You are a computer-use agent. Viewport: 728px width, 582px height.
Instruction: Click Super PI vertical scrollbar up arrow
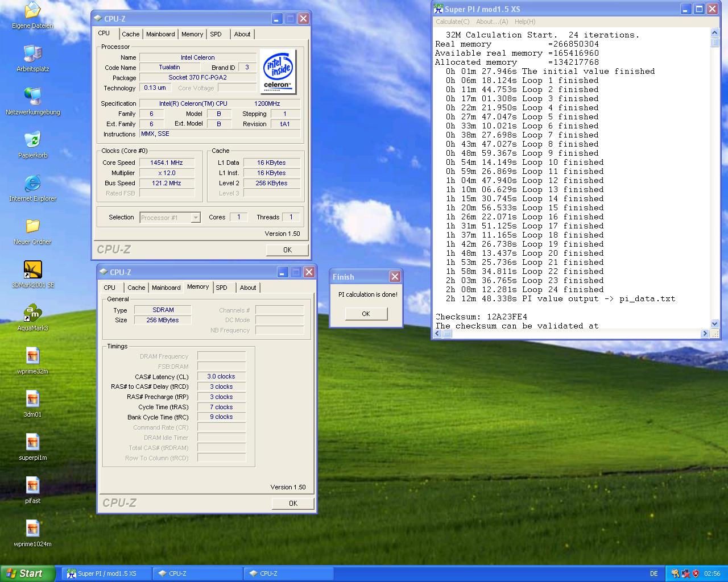[715, 33]
